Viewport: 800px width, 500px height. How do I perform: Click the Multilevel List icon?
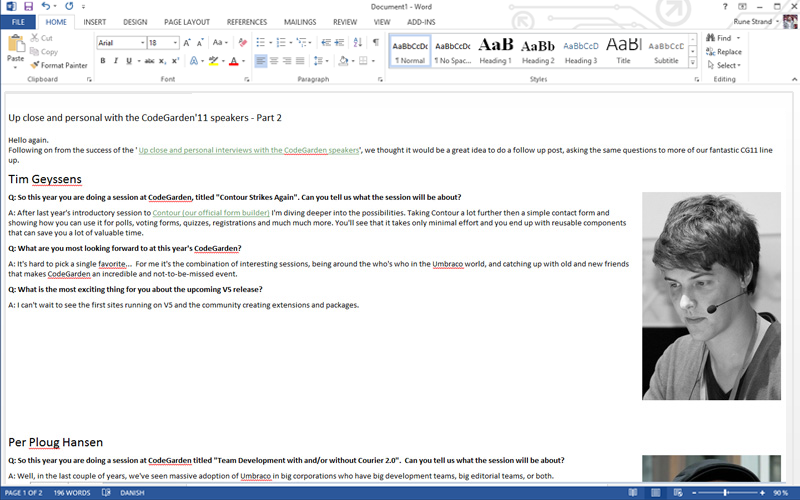point(301,42)
